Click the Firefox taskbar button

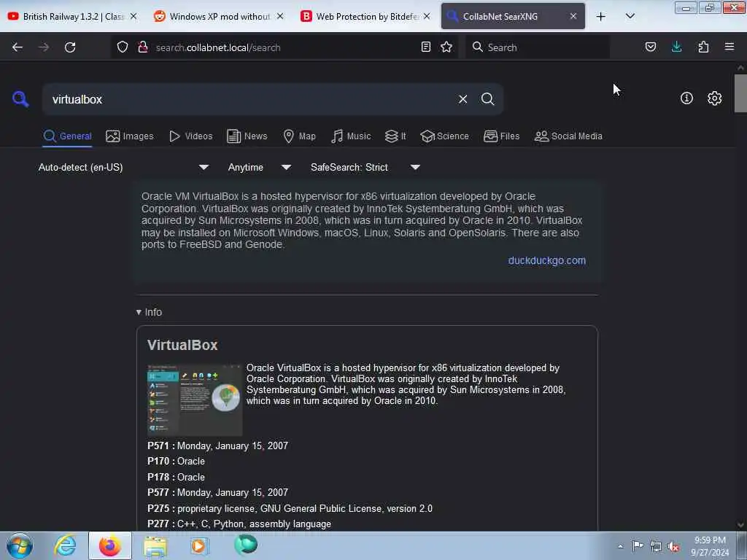click(110, 545)
